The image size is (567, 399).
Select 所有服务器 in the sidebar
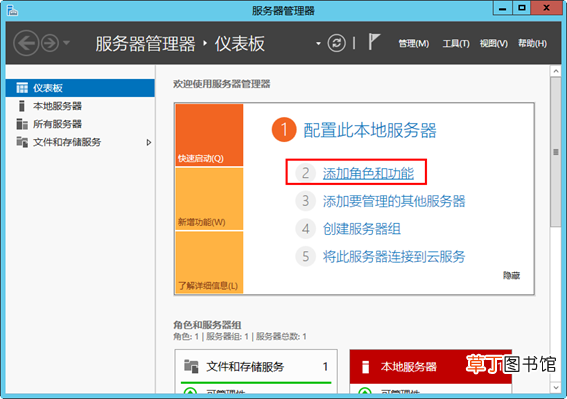(x=80, y=124)
